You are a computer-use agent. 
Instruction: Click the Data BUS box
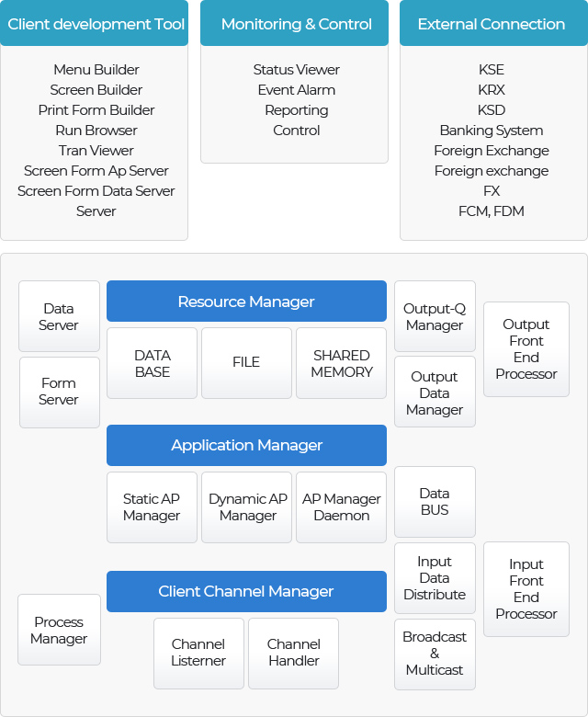[435, 502]
